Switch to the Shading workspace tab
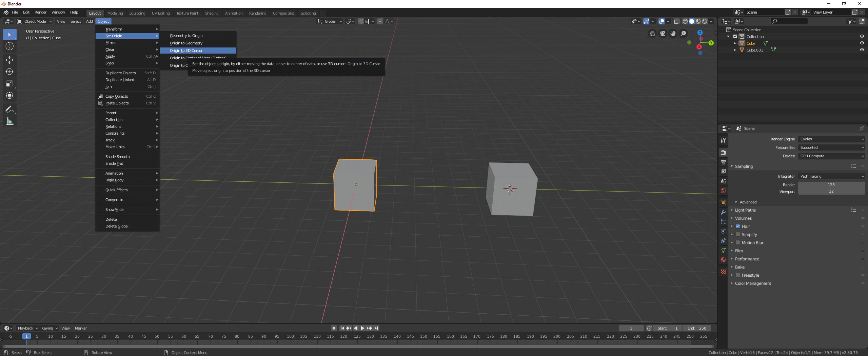 coord(211,13)
